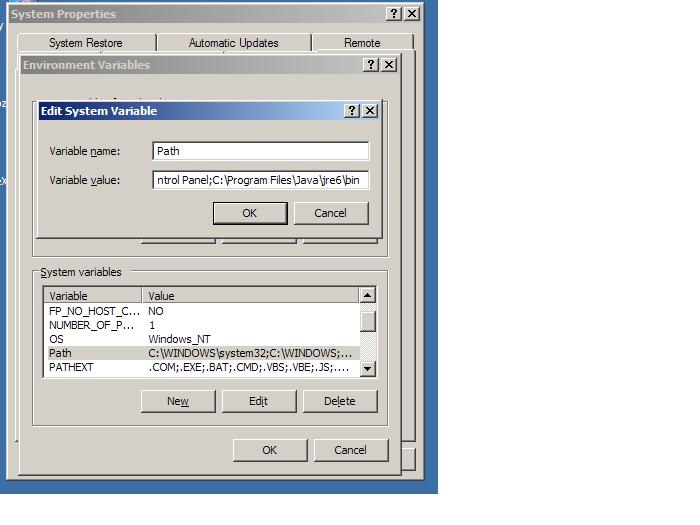The width and height of the screenshot is (700, 525).
Task: Select the PATHEXT variable row
Action: [x=200, y=368]
